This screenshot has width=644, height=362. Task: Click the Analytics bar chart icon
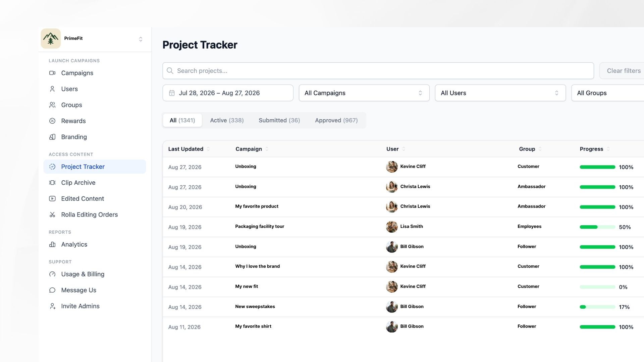pos(52,244)
